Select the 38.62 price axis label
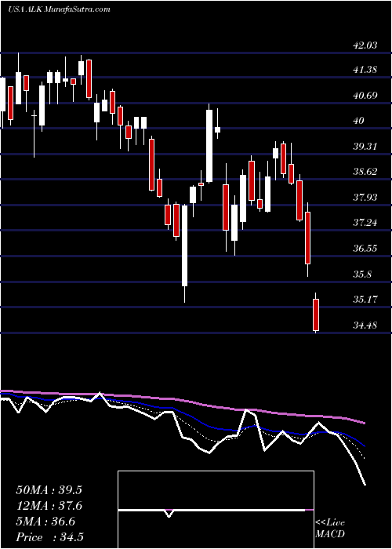Image resolution: width=392 pixels, height=549 pixels. (x=365, y=172)
